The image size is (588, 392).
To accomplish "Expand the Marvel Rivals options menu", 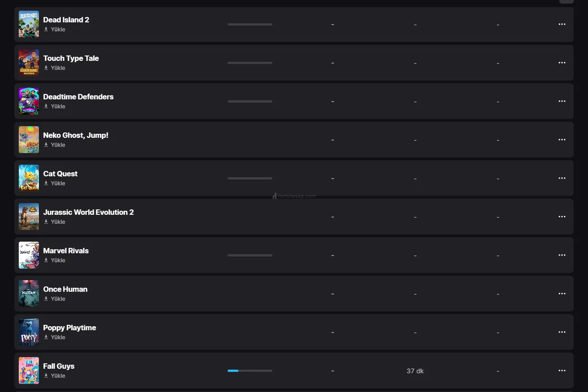I will (x=562, y=255).
